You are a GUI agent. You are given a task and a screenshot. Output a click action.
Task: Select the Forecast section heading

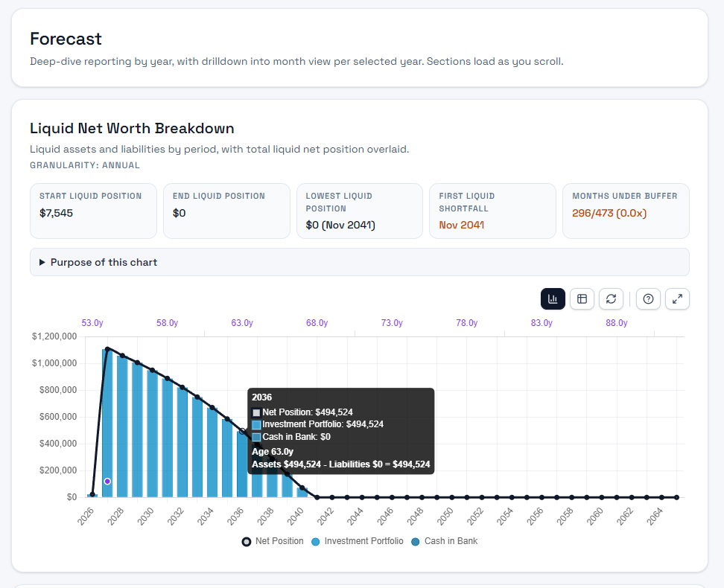point(67,38)
